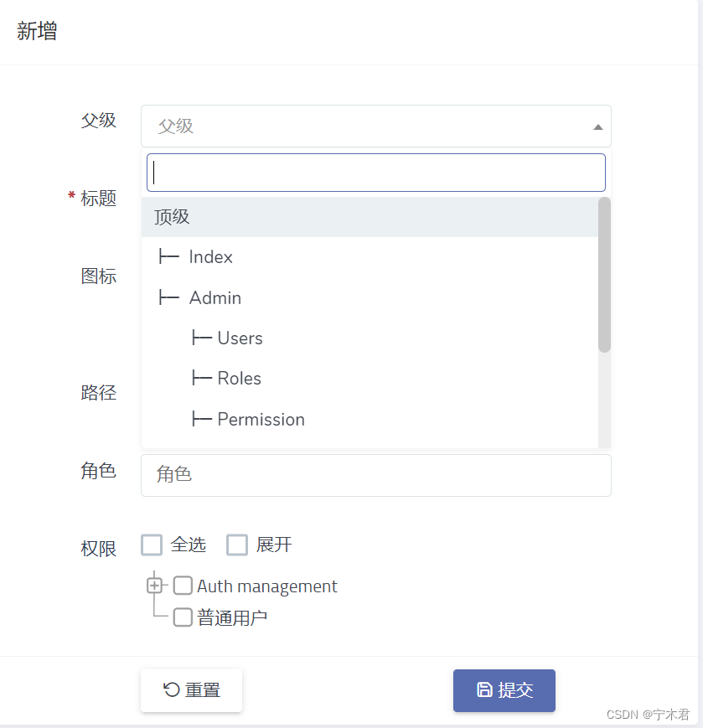The width and height of the screenshot is (703, 728).
Task: Select the Permission entry
Action: tap(260, 419)
